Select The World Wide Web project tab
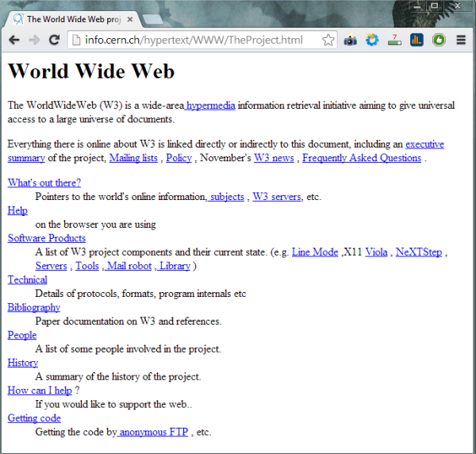 (73, 19)
